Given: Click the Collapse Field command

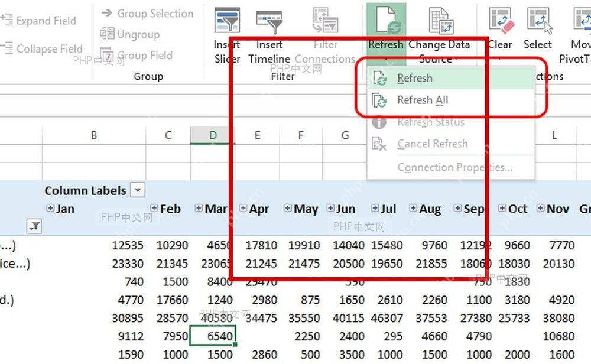Looking at the screenshot, I should (41, 48).
